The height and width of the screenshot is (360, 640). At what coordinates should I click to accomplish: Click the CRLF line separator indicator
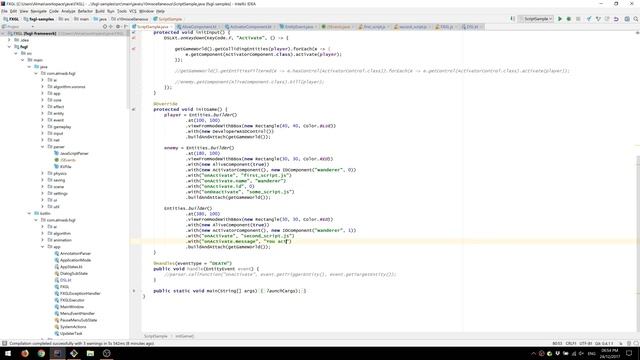[571, 343]
